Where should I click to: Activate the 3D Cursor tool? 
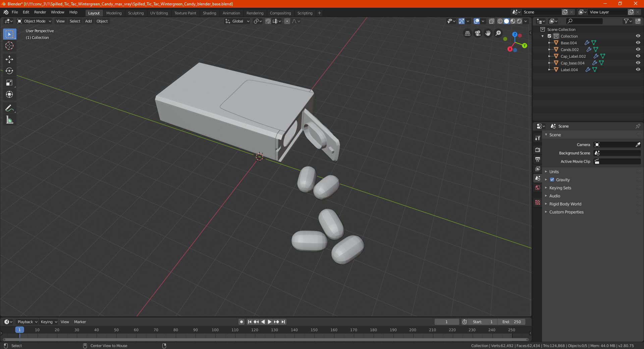click(9, 46)
